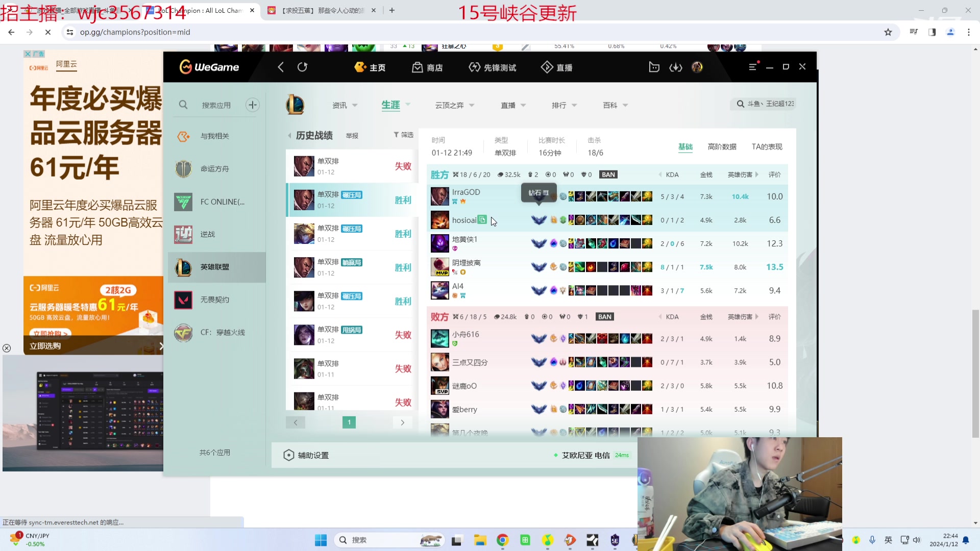The height and width of the screenshot is (551, 980).
Task: Click the 阴埋披离 player champion avatar
Action: click(440, 267)
